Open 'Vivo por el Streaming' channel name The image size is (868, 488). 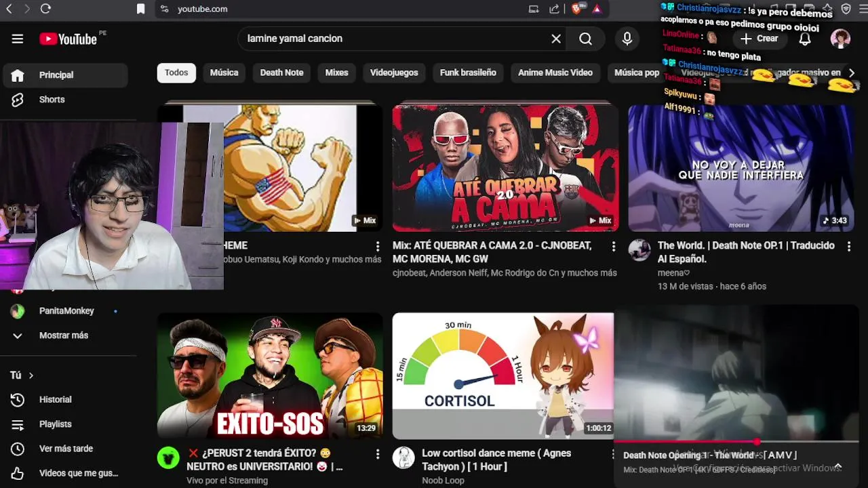coord(227,481)
